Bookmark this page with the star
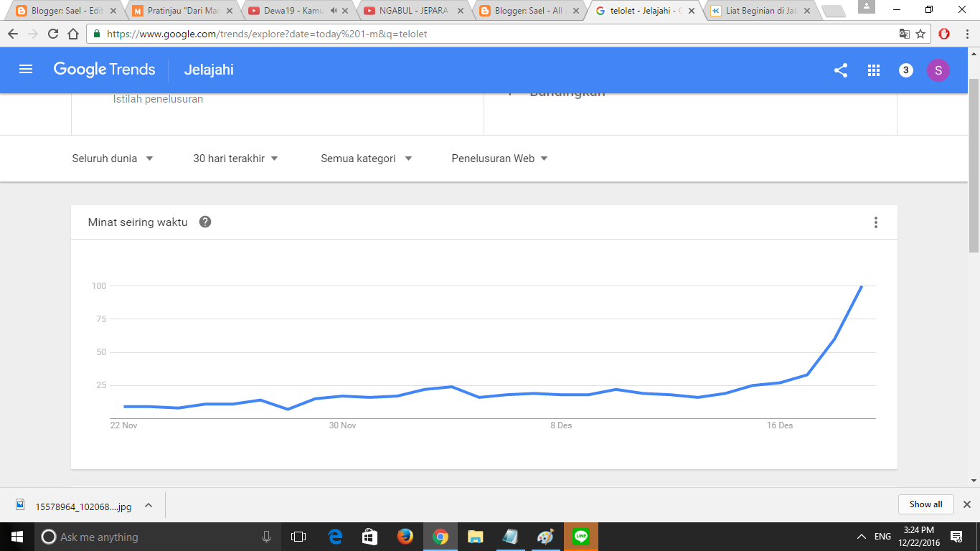 pyautogui.click(x=921, y=34)
